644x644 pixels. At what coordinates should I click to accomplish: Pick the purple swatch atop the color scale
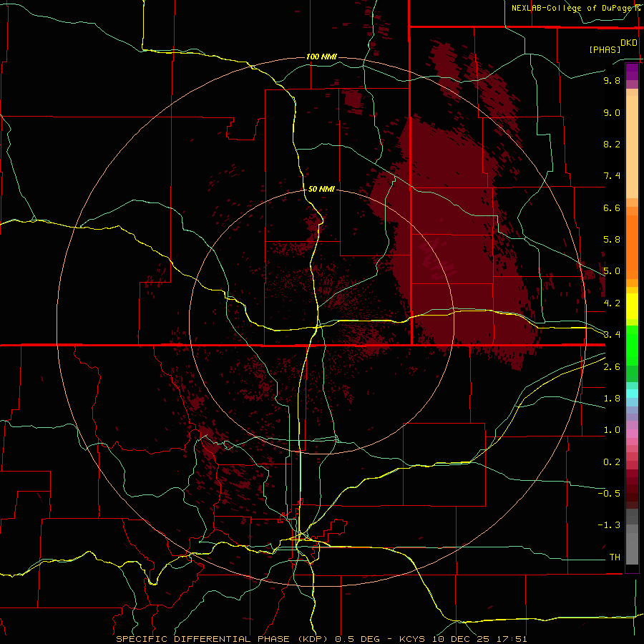pyautogui.click(x=632, y=72)
